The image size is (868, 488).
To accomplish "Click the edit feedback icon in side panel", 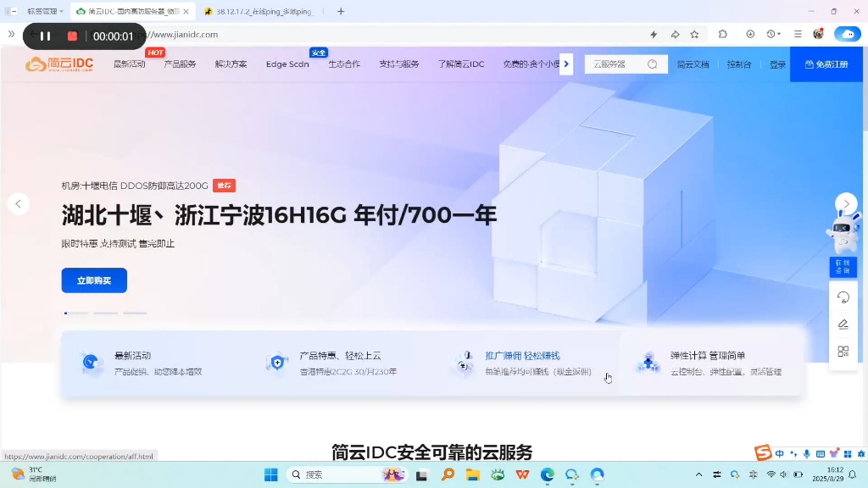I will coord(843,324).
